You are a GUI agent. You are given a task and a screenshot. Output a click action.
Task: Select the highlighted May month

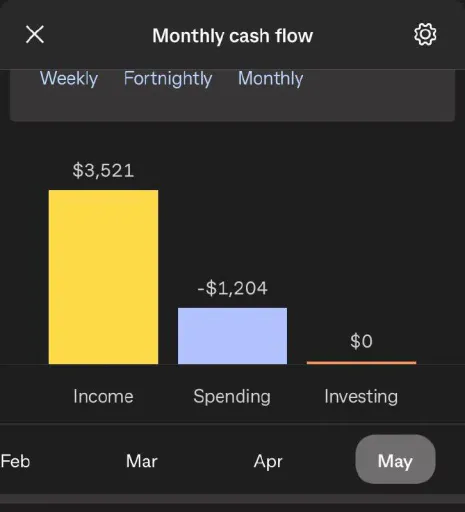tap(395, 459)
